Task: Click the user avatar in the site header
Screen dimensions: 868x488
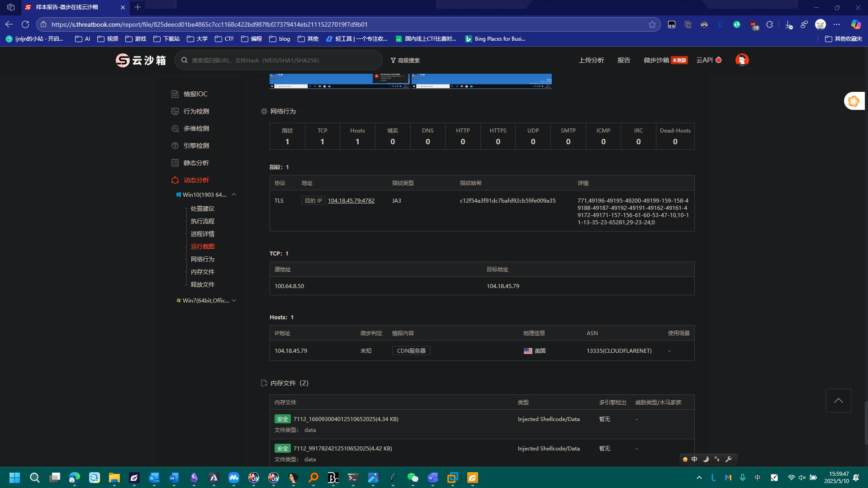Action: coord(742,60)
